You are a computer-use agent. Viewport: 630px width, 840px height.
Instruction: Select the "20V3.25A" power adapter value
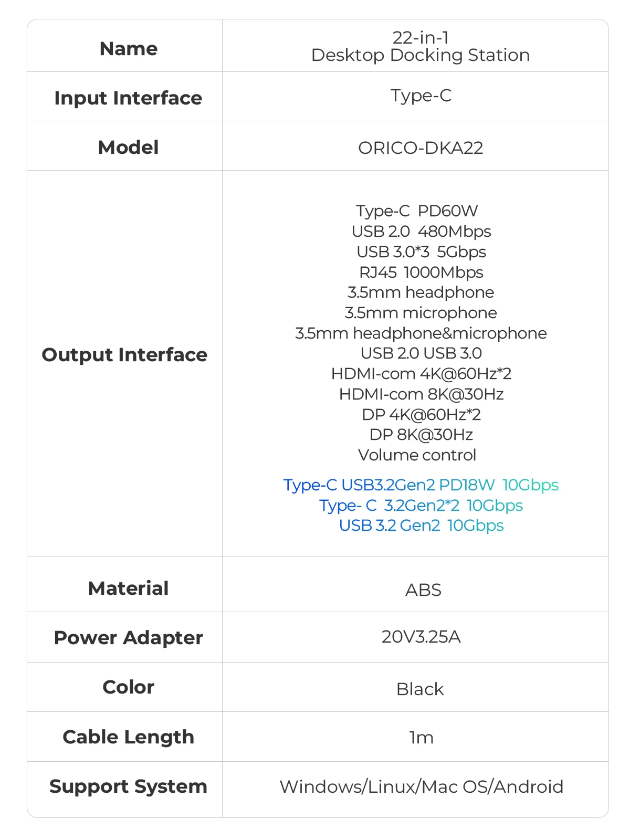pos(421,637)
